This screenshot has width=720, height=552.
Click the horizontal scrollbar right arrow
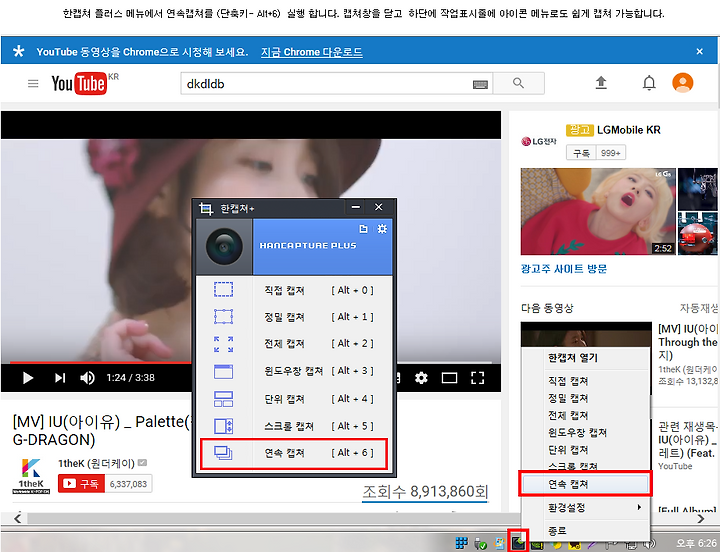701,518
